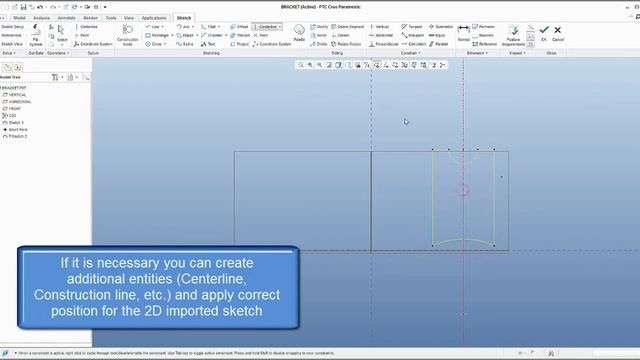Apply the Vertical constraint

tap(379, 27)
